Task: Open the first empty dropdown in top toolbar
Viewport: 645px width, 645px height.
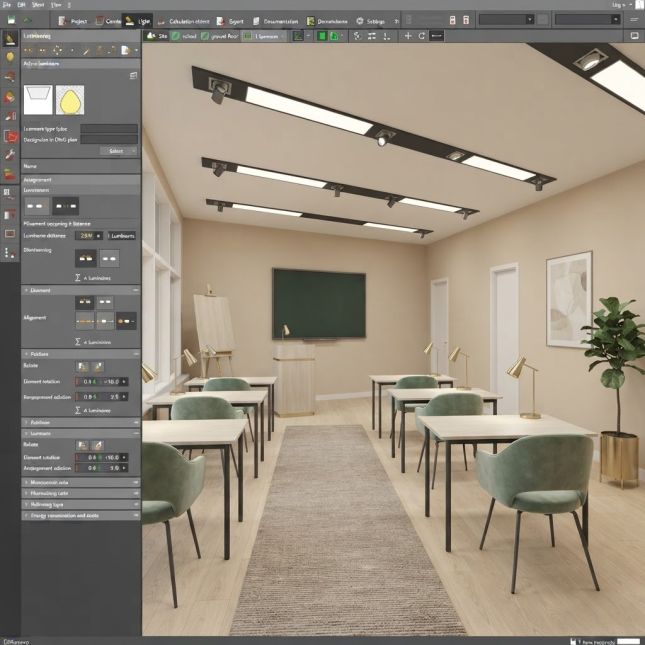Action: [x=506, y=19]
